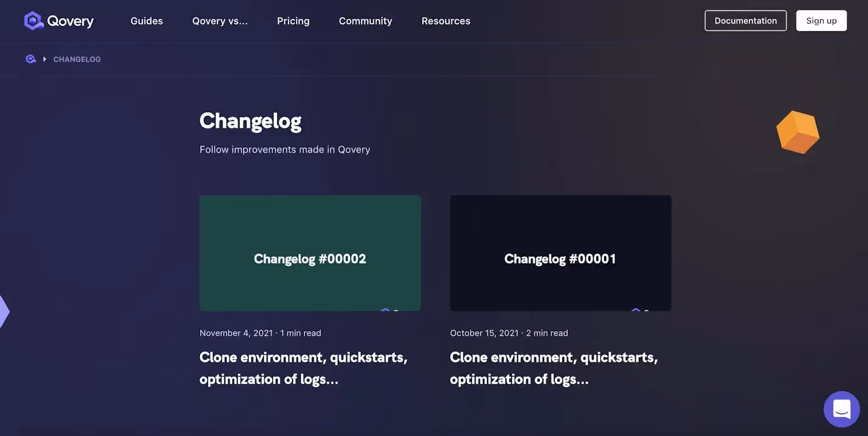Click the orange cube decoration
This screenshot has width=868, height=436.
[x=798, y=131]
